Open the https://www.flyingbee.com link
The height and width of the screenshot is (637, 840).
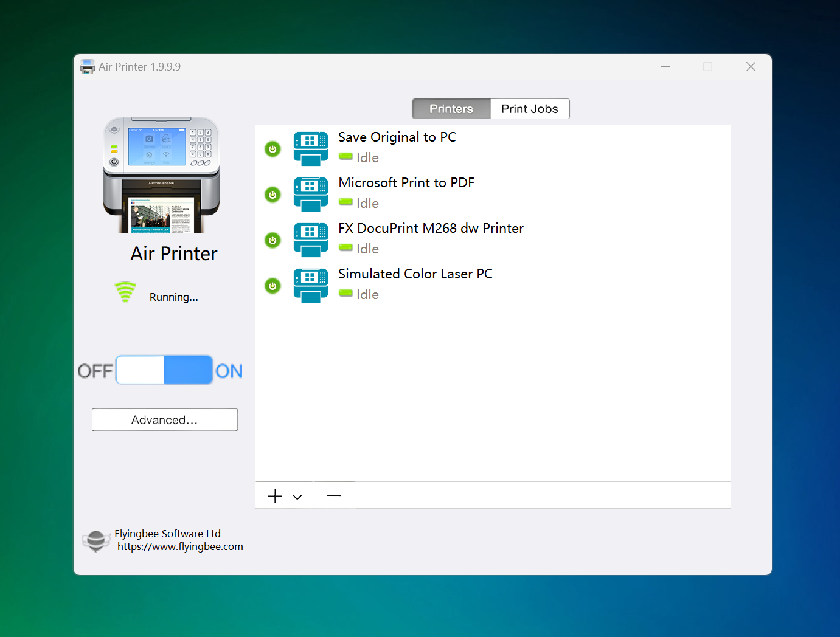point(180,546)
